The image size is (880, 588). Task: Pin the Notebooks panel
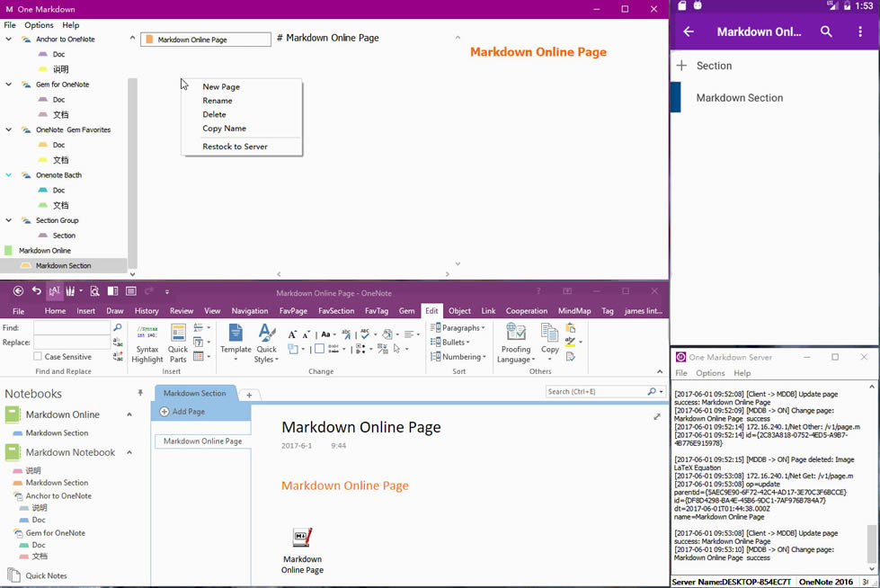pos(139,393)
